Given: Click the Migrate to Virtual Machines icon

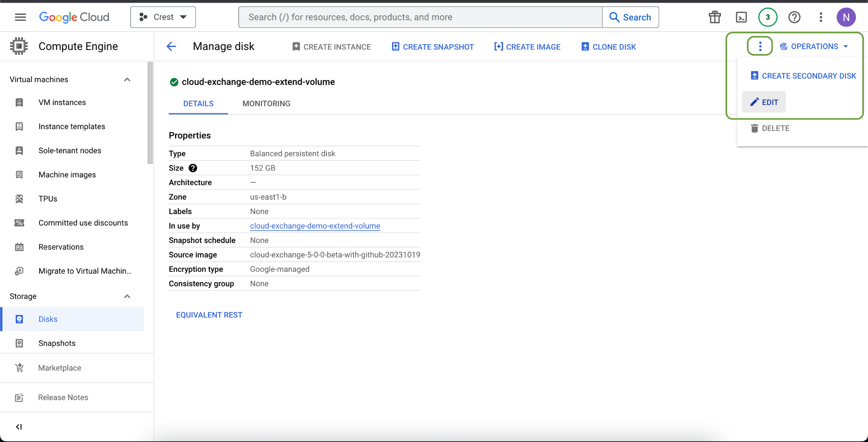Looking at the screenshot, I should click(x=19, y=271).
